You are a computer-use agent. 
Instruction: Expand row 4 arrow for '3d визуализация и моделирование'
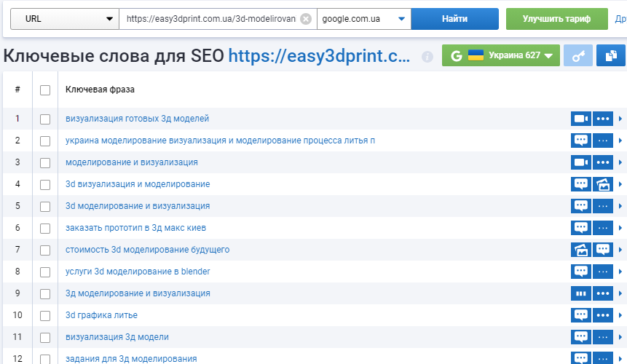620,184
